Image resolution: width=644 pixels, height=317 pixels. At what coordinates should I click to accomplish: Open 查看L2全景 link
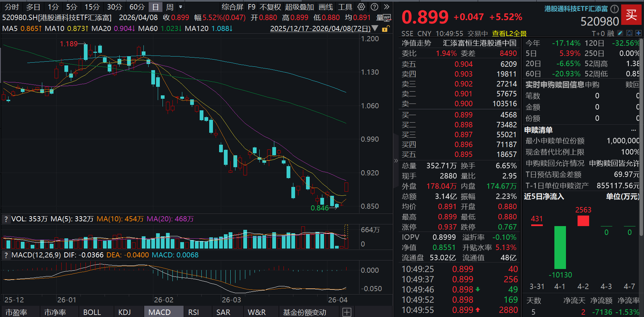pyautogui.click(x=509, y=33)
